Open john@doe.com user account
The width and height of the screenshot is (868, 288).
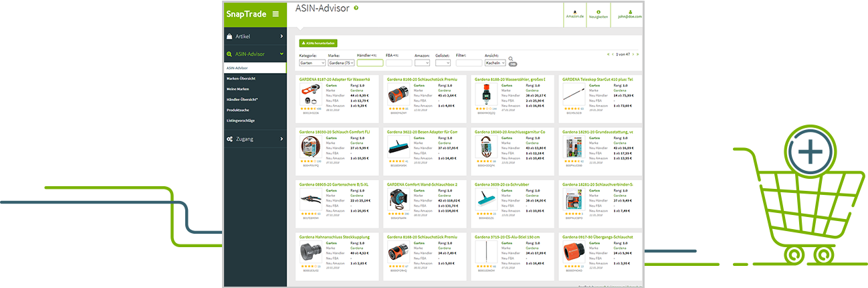pos(629,14)
